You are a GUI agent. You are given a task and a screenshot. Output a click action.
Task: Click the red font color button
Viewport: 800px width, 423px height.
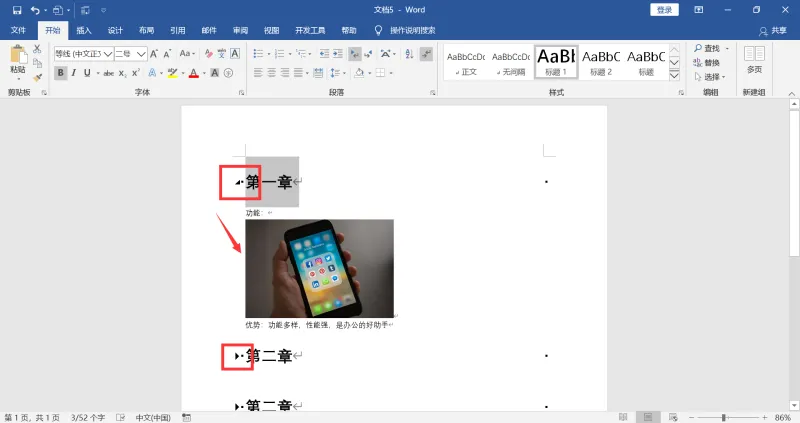click(194, 73)
